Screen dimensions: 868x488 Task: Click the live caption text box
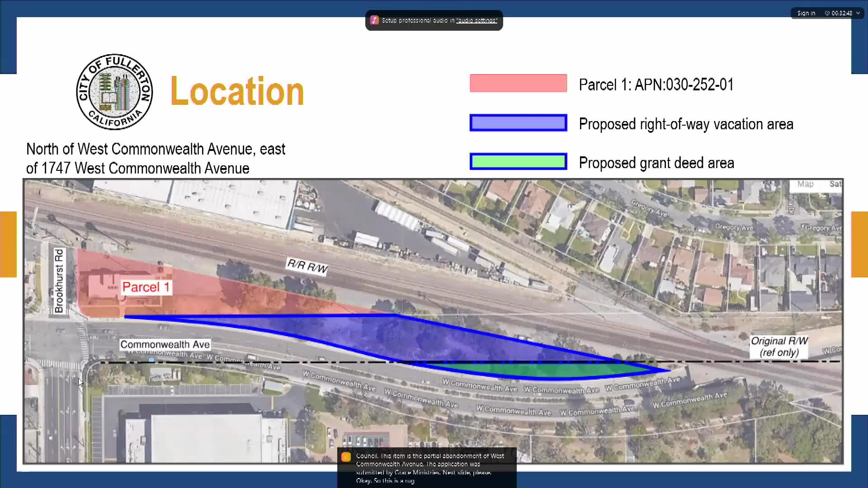(x=427, y=468)
